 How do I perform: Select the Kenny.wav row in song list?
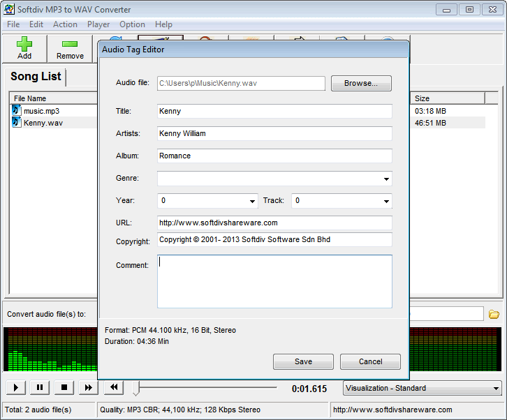click(x=54, y=123)
